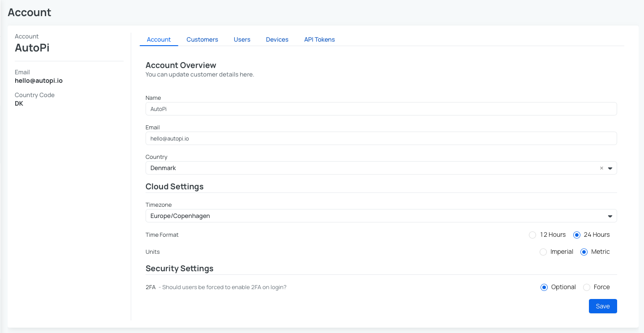Click the DK country code in sidebar
The height and width of the screenshot is (333, 644).
pos(19,103)
